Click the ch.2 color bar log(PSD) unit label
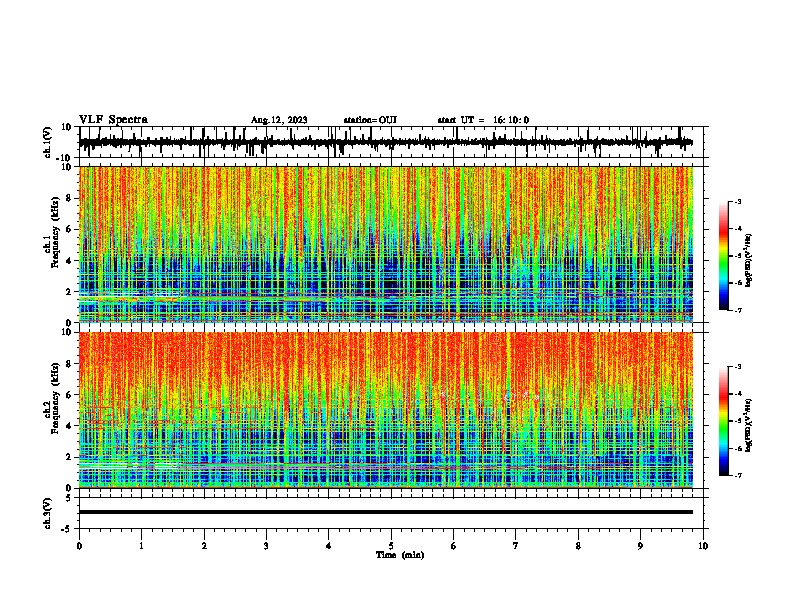 749,425
